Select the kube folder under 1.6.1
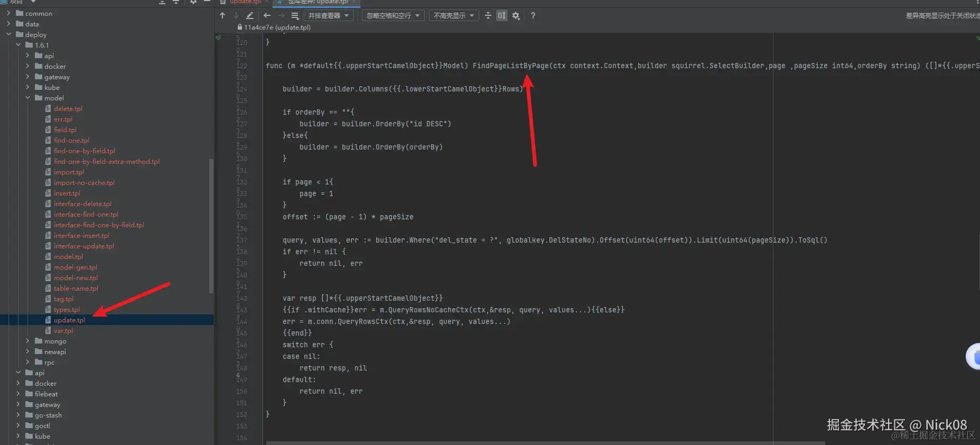This screenshot has width=980, height=445. point(52,87)
